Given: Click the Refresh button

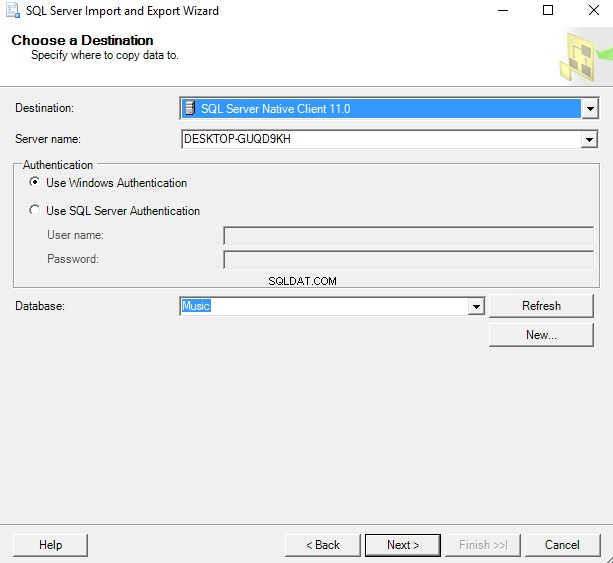Looking at the screenshot, I should (x=541, y=306).
